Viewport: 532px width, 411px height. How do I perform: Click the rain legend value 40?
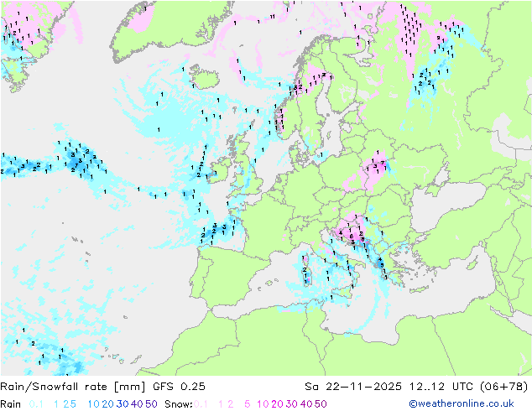pyautogui.click(x=137, y=404)
